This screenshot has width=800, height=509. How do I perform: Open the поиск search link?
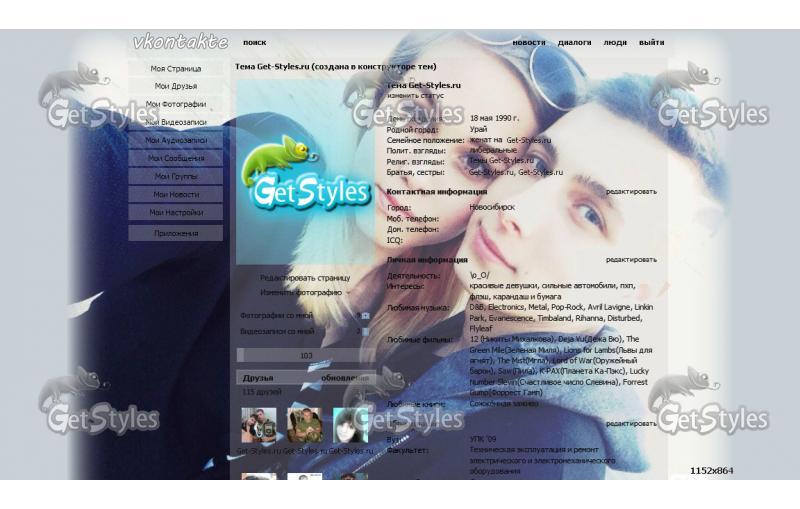[x=255, y=42]
